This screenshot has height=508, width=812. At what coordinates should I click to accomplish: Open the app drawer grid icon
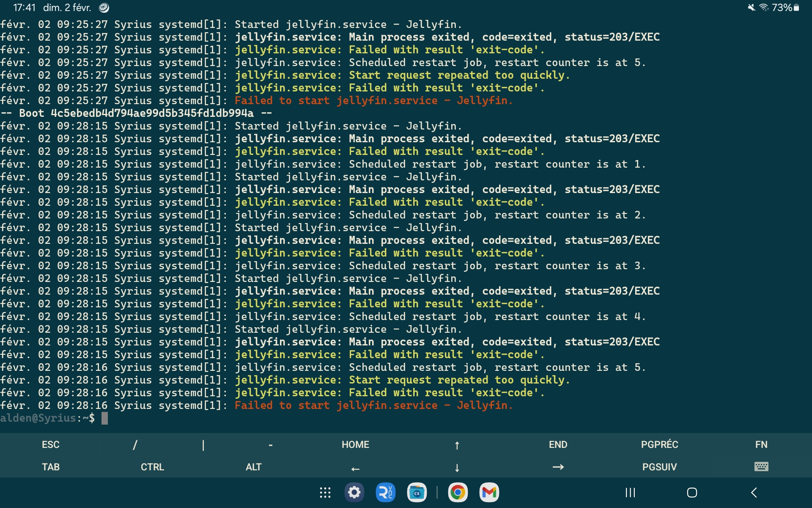325,492
